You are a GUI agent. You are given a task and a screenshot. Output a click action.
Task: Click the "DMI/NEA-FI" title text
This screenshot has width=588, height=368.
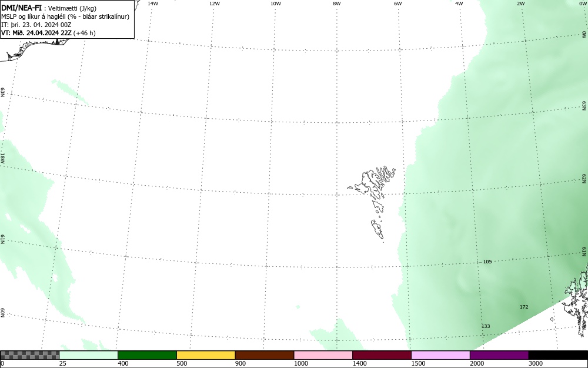[x=21, y=8]
